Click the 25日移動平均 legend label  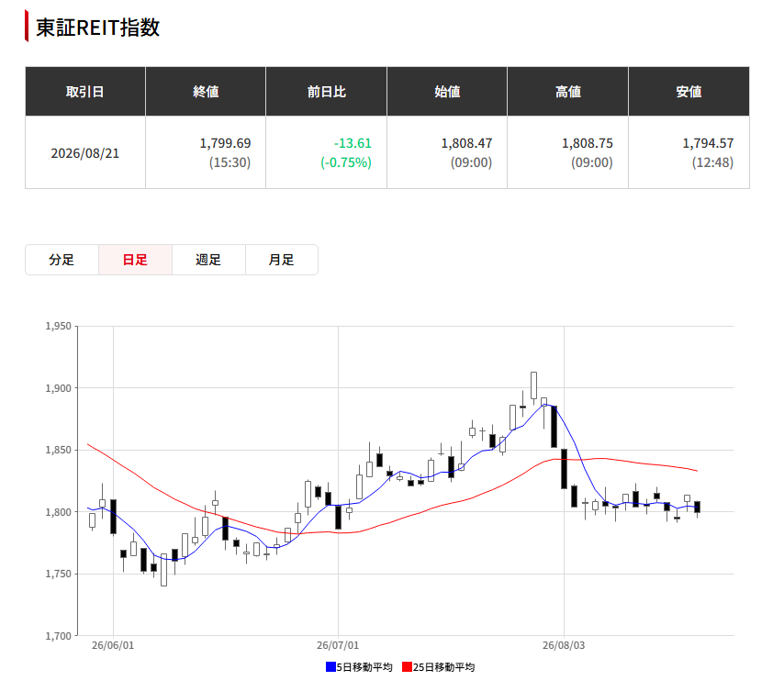tap(444, 667)
